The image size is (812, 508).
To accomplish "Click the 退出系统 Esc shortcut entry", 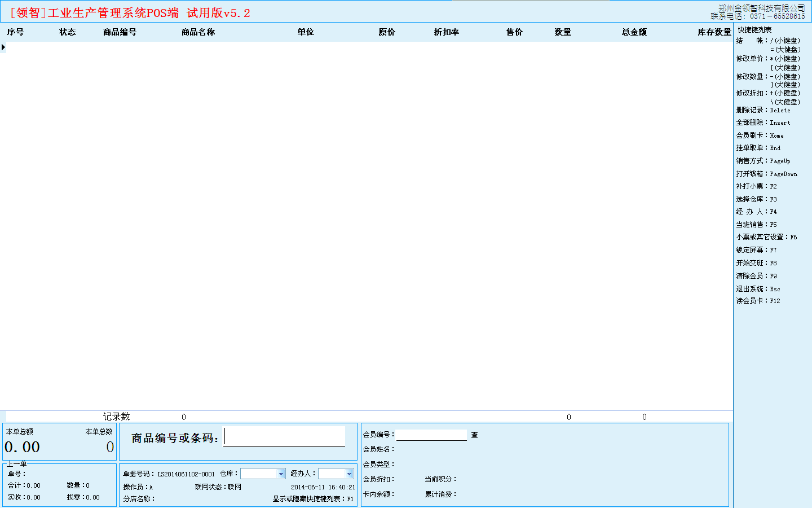I will click(758, 289).
